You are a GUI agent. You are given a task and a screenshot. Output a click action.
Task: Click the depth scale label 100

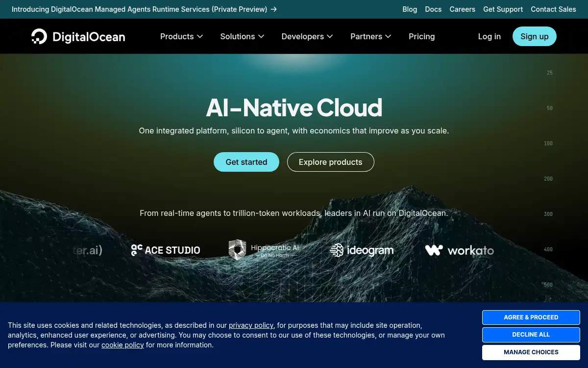(x=548, y=143)
